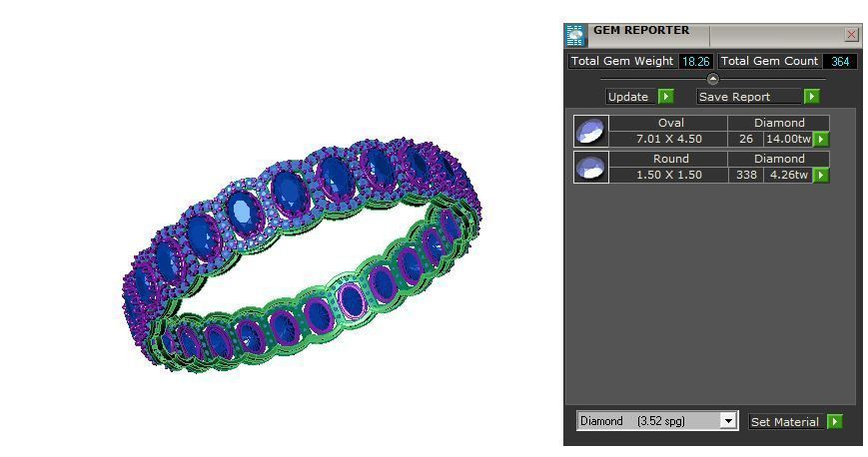Click the Total Gem Weight label
This screenshot has height=457, width=868.
pos(622,62)
